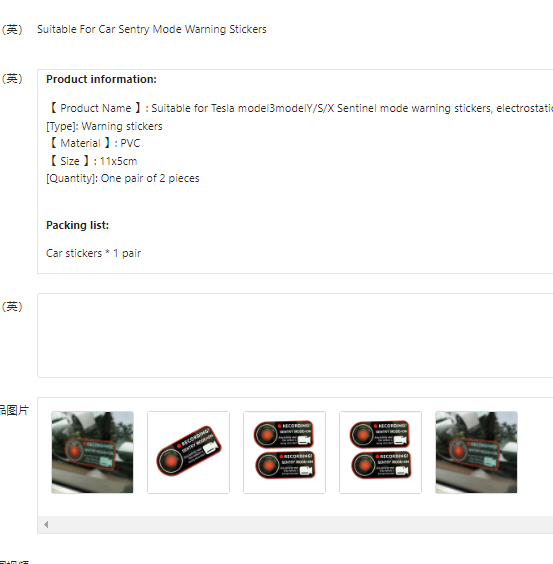The width and height of the screenshot is (553, 564).
Task: Select the fourth thumbnail with two stickers
Action: tap(381, 452)
